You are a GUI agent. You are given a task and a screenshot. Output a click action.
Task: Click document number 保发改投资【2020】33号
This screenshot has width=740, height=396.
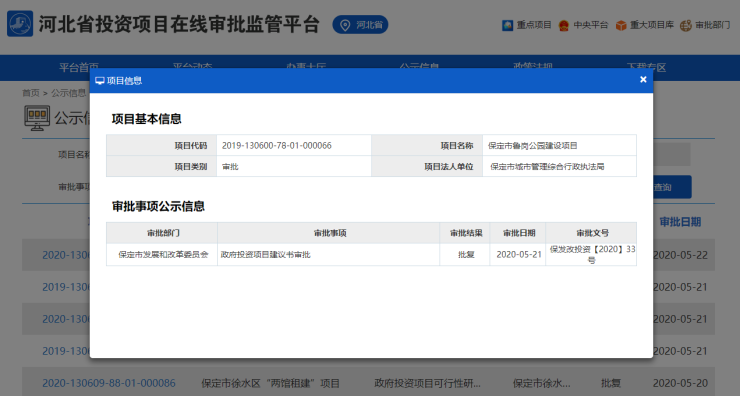[592, 254]
